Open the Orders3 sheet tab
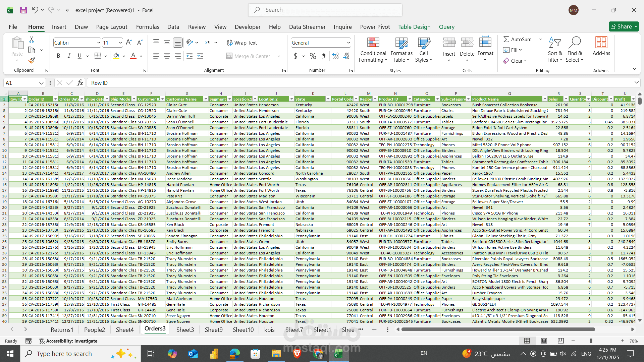Image resolution: width=644 pixels, height=362 pixels. coord(155,329)
